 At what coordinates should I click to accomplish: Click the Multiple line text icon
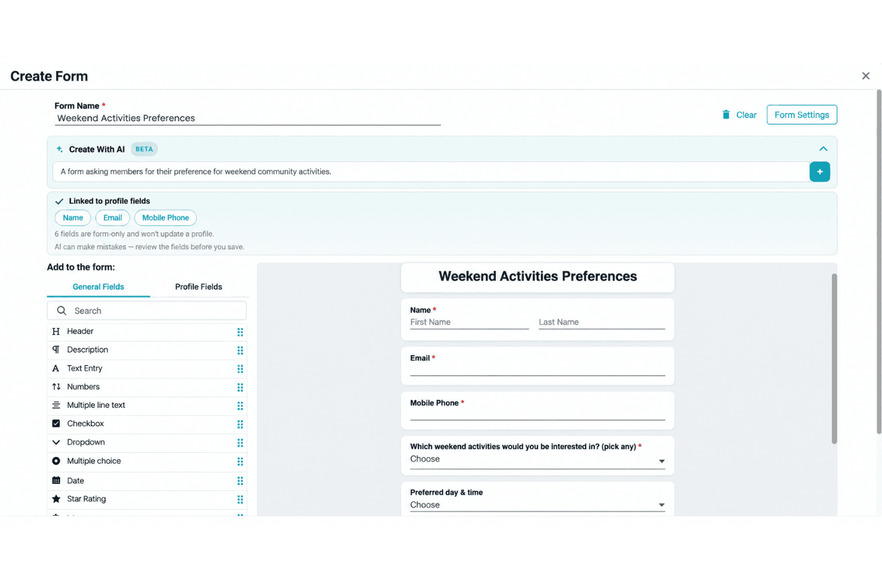[56, 405]
